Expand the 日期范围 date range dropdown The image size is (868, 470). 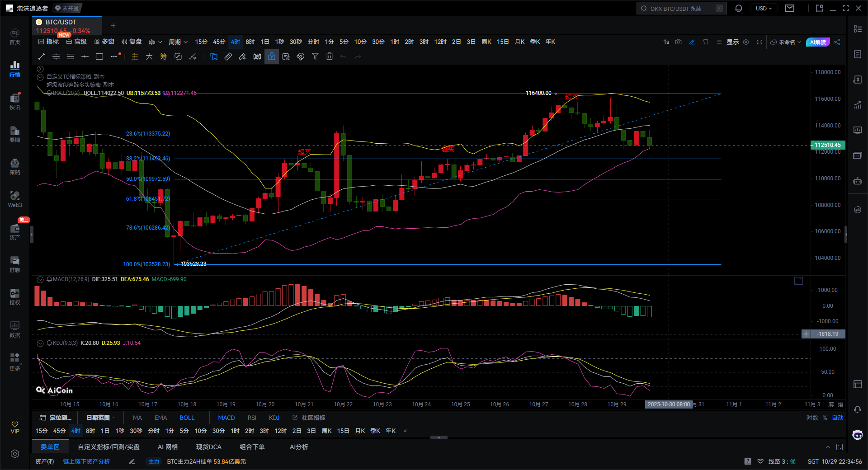pyautogui.click(x=100, y=418)
